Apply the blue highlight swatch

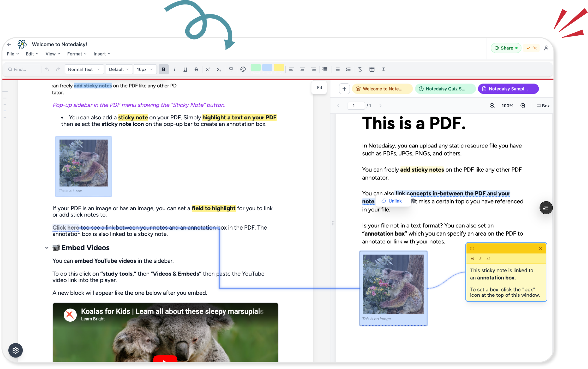pos(267,68)
